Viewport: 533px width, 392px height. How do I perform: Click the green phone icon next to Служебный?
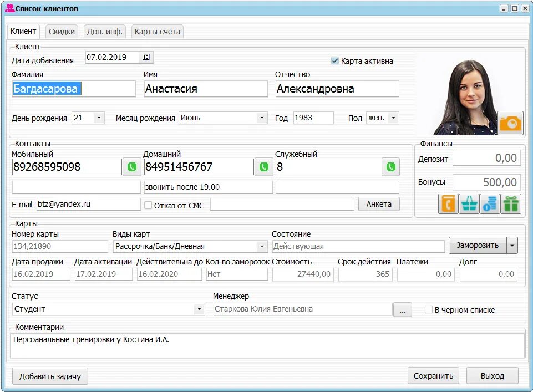coord(391,167)
